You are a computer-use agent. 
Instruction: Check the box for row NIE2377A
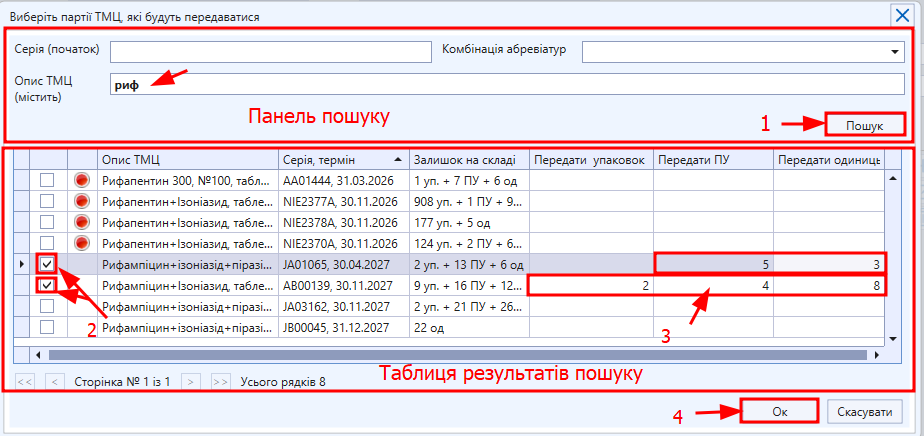coord(47,201)
